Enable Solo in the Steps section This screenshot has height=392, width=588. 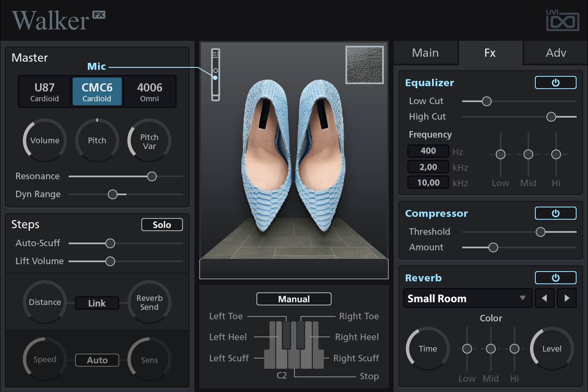coord(162,225)
